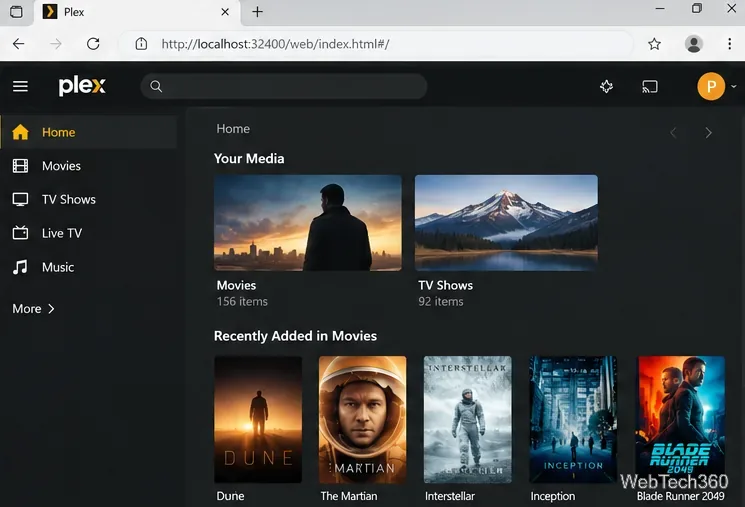Click the cast to device icon

click(x=650, y=86)
